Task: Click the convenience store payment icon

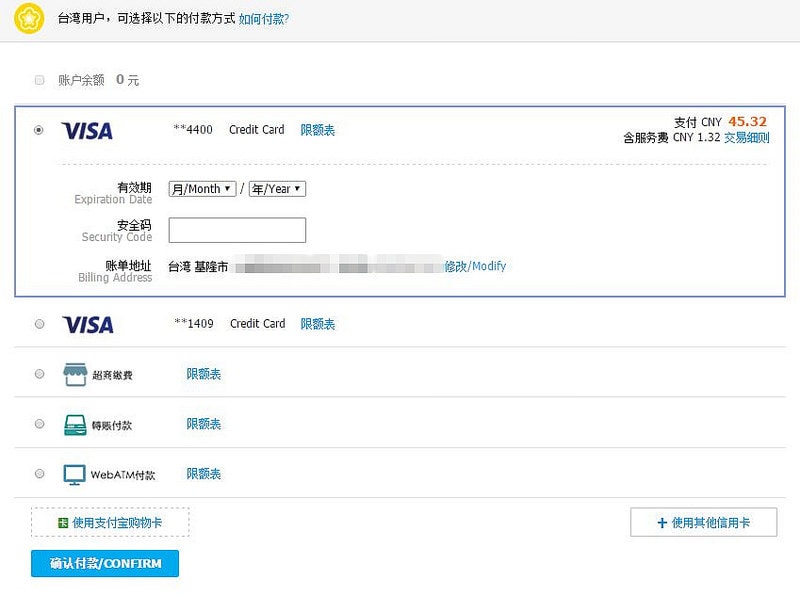Action: click(x=75, y=375)
